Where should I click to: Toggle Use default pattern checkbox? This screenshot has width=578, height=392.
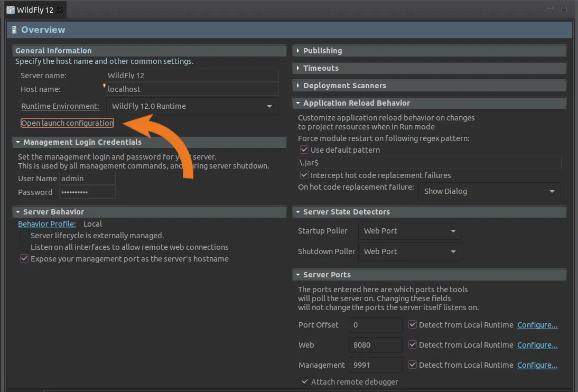click(x=304, y=150)
